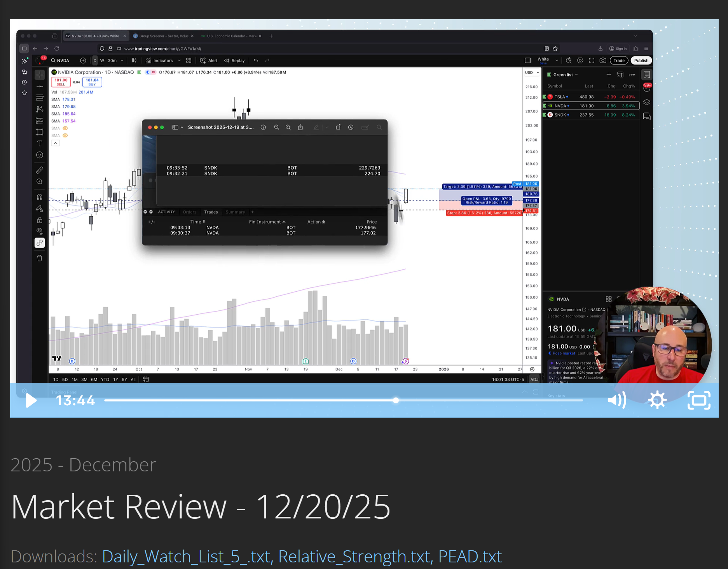Screen dimensions: 728x569
Task: Switch to the Group Screener browser tab
Action: (x=163, y=36)
